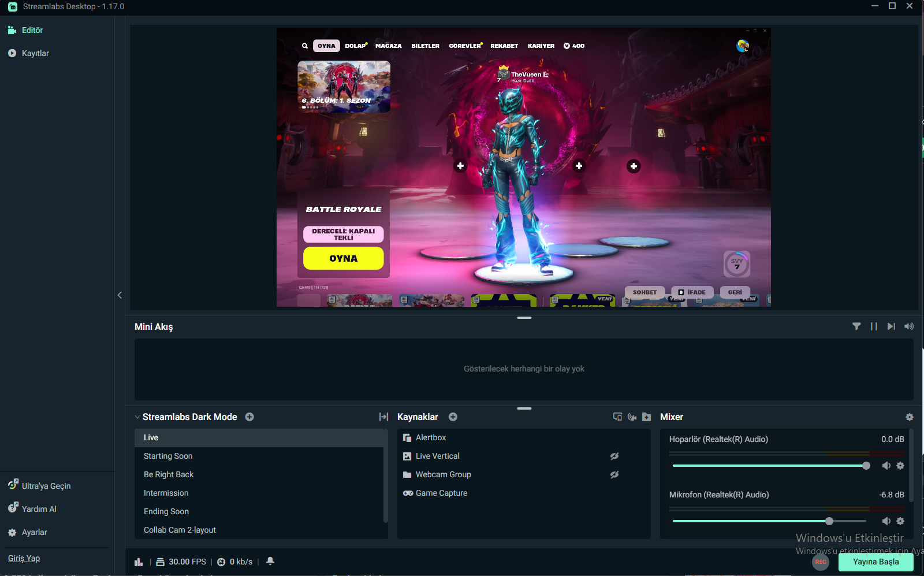
Task: Switch to the Collab Cam 2-layout scene
Action: 259,530
